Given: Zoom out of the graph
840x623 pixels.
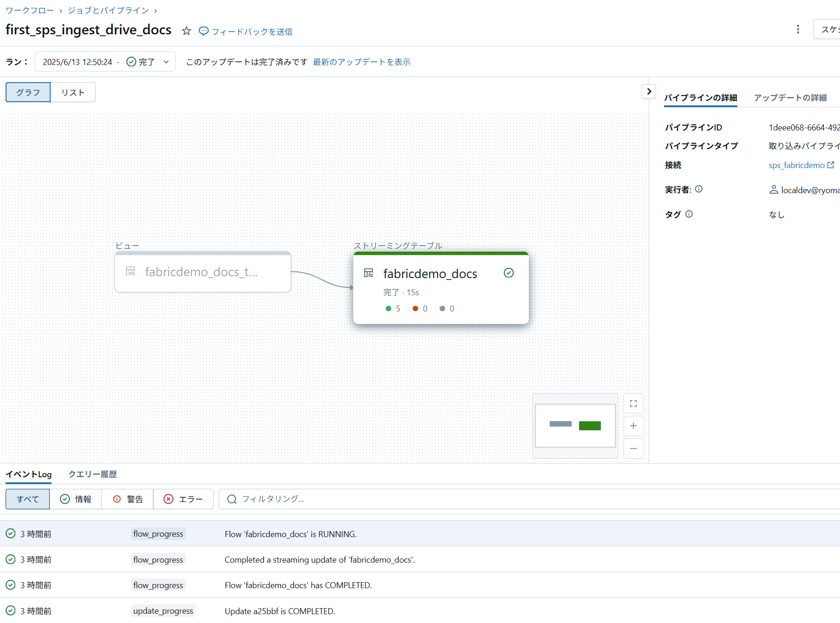Looking at the screenshot, I should 633,448.
